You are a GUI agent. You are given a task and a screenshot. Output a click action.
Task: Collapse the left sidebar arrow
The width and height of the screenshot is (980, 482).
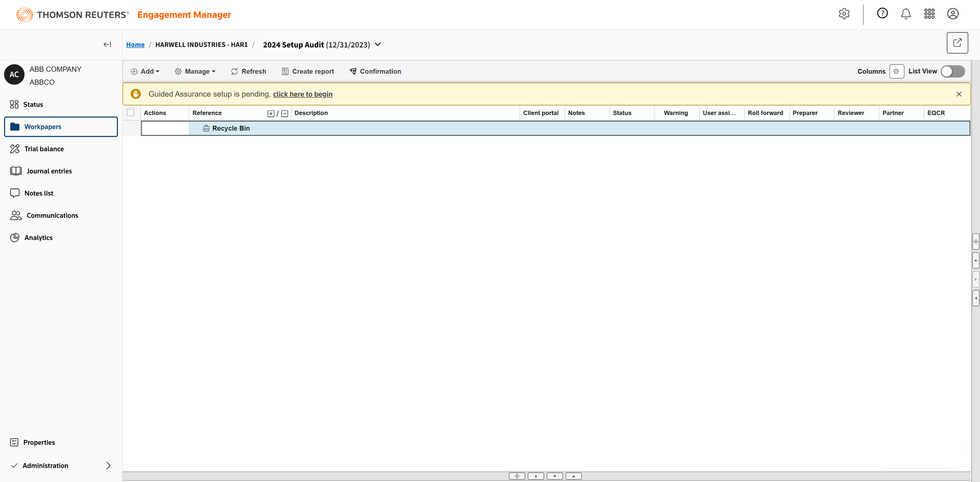107,44
